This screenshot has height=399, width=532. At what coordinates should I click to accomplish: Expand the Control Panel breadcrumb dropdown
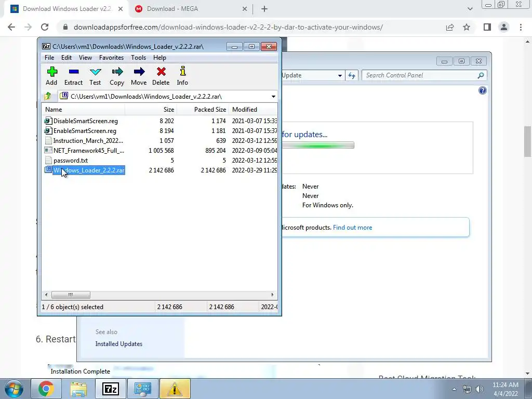tap(340, 75)
